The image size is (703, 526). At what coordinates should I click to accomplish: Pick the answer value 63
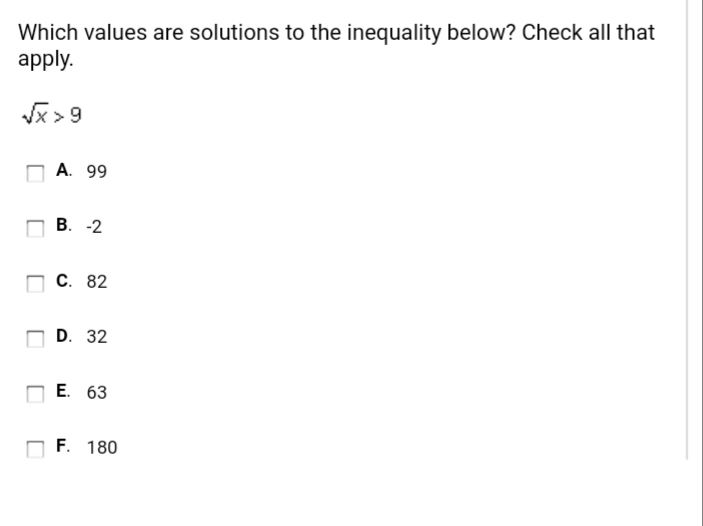(97, 393)
